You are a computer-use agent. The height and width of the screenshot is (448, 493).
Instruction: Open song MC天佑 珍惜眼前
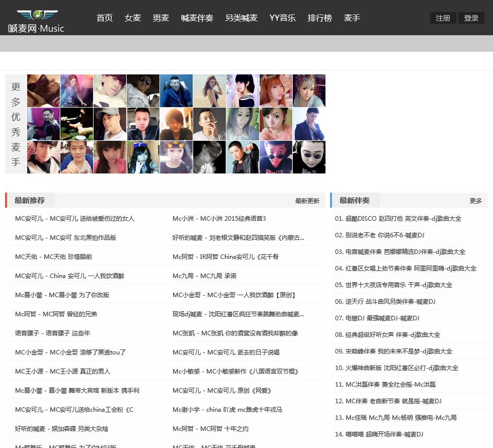pos(54,256)
